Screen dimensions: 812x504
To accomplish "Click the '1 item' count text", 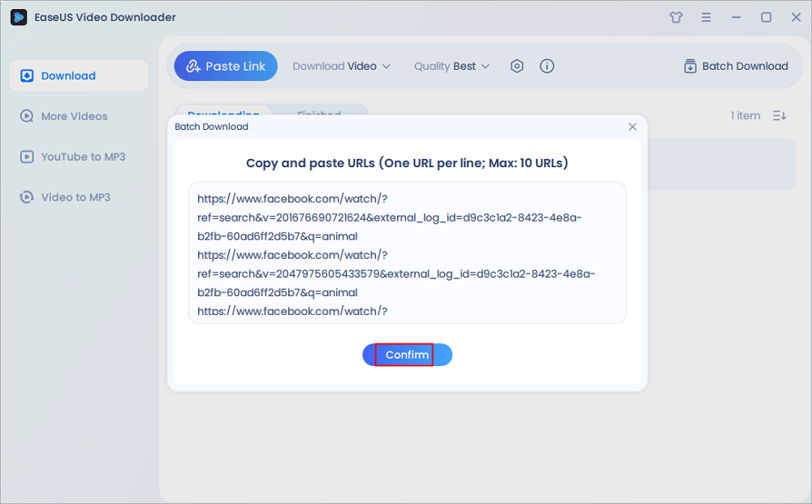I will (745, 115).
